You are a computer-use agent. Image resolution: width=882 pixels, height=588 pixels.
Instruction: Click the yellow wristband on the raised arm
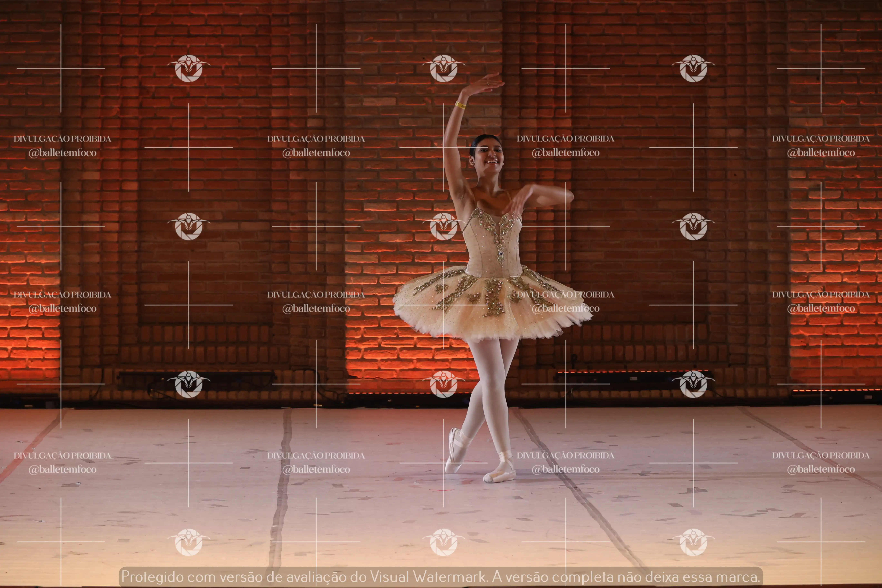[460, 105]
